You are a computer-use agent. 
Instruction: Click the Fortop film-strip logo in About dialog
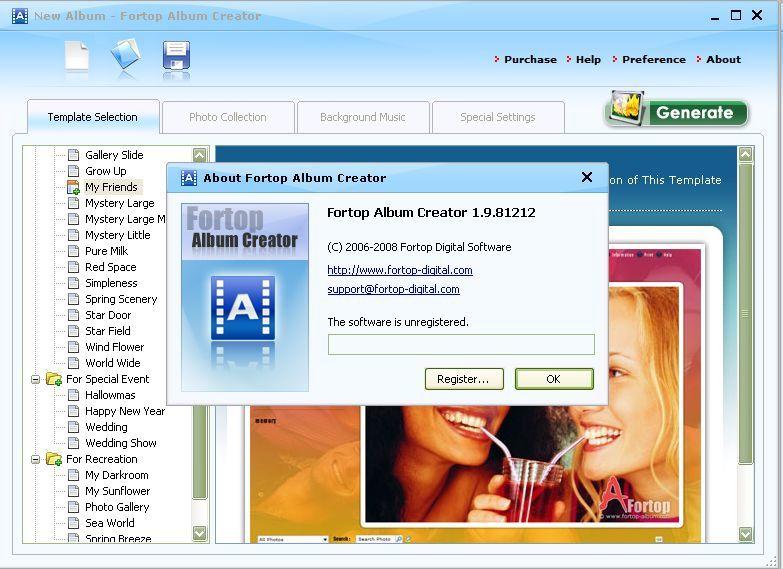[x=242, y=308]
